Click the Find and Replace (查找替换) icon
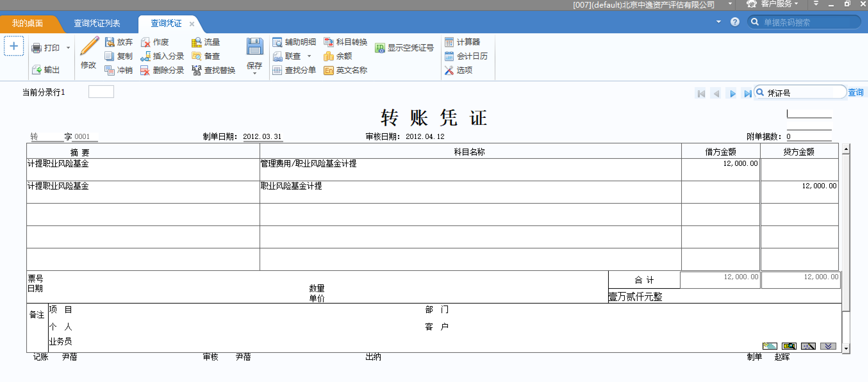The image size is (868, 382). point(196,70)
